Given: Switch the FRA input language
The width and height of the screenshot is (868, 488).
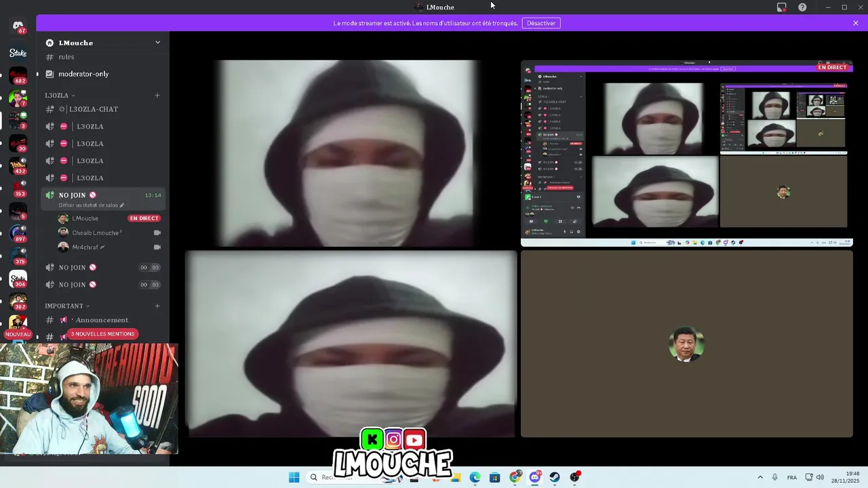Looking at the screenshot, I should [x=792, y=477].
